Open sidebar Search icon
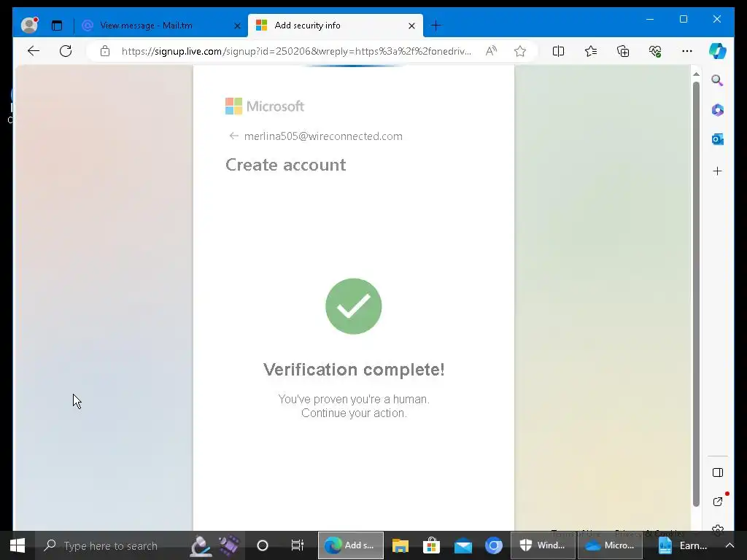Image resolution: width=747 pixels, height=560 pixels. (718, 80)
